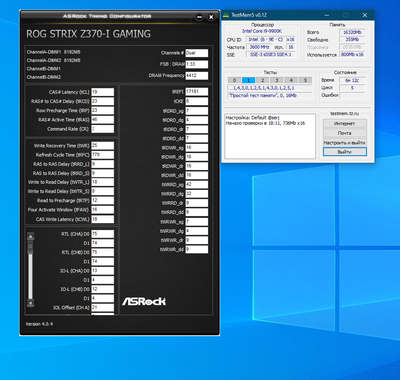Click the DRAM Frequency field
This screenshot has height=380, width=400.
pos(197,76)
